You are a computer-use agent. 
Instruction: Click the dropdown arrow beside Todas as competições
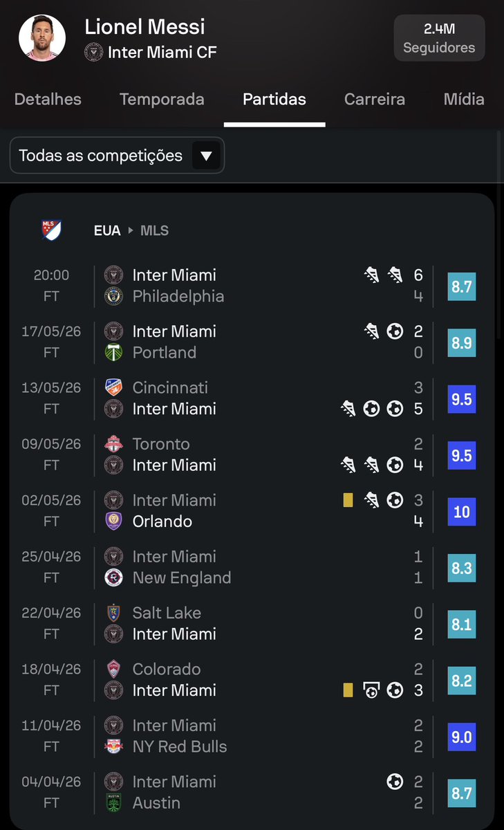pyautogui.click(x=206, y=156)
